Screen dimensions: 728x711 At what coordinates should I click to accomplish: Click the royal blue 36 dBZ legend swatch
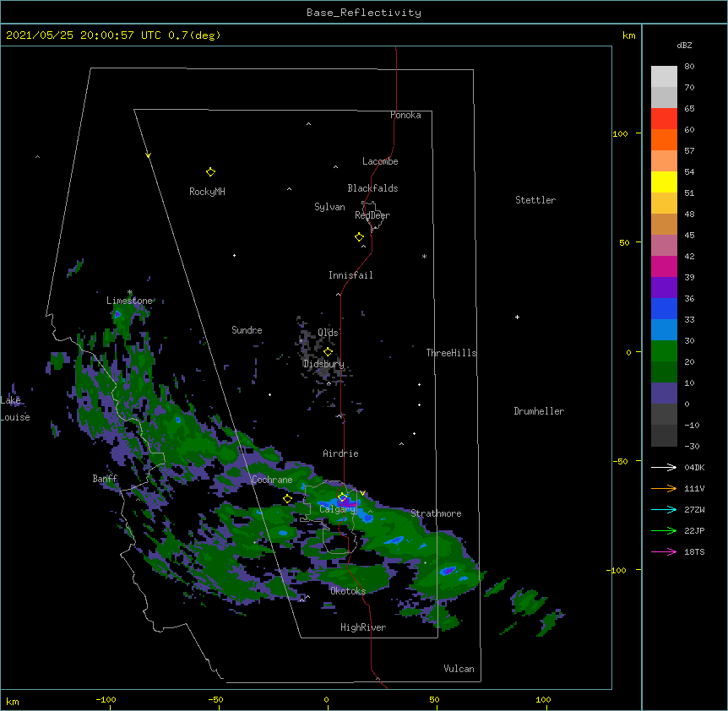point(664,308)
